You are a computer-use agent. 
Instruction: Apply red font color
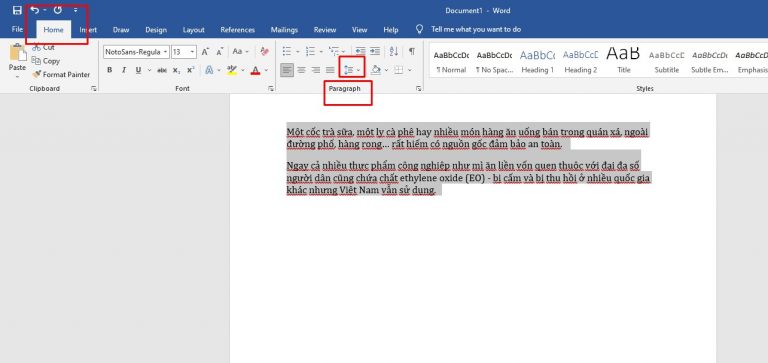255,70
